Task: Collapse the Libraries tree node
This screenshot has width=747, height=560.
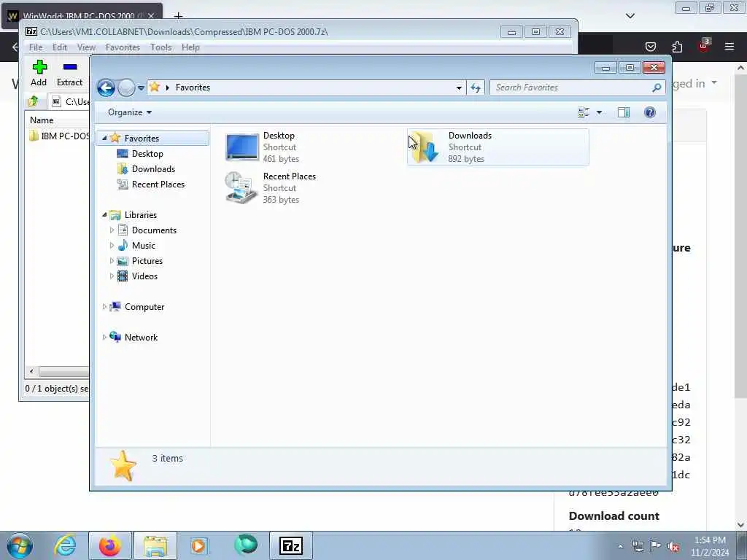Action: click(104, 215)
